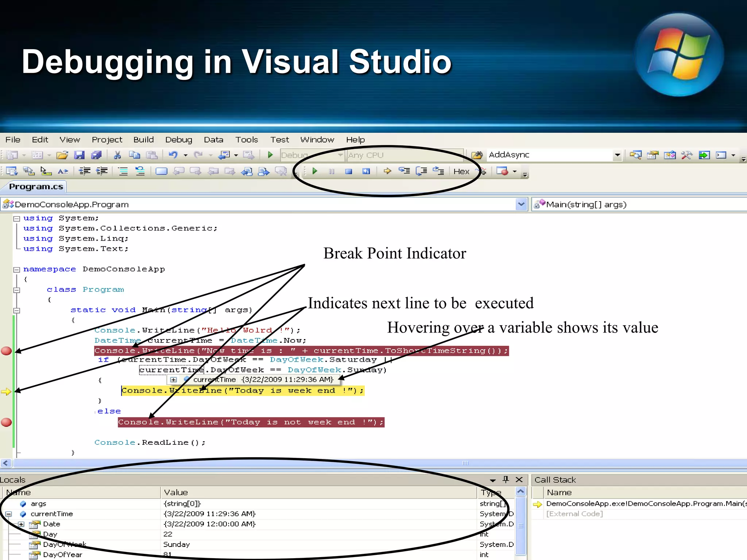Click Step Over icon
The width and height of the screenshot is (747, 560).
[x=421, y=171]
